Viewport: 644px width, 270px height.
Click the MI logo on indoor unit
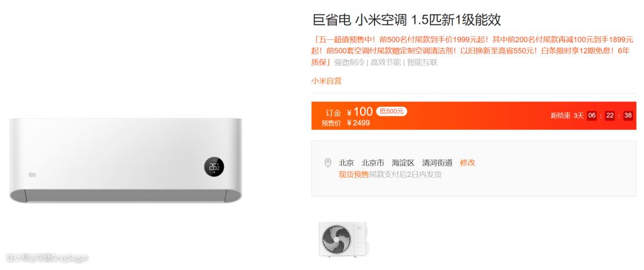[x=32, y=175]
